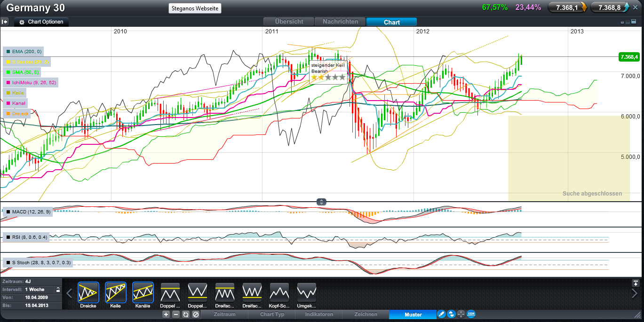Click the large chart size icon

pyautogui.click(x=633, y=22)
